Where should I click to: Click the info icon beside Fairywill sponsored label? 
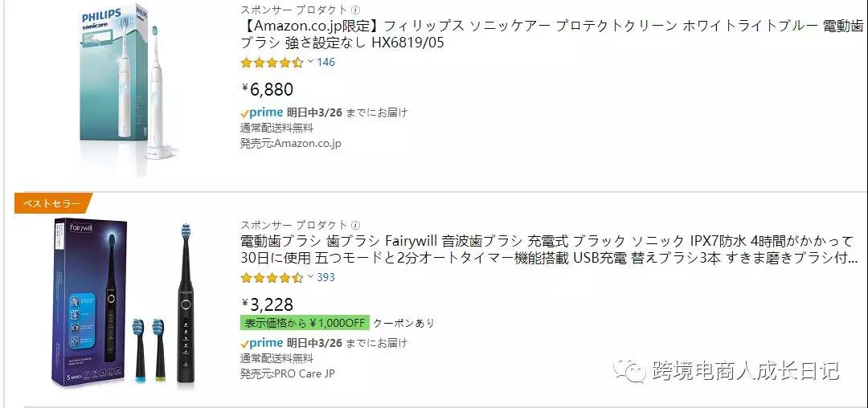356,225
